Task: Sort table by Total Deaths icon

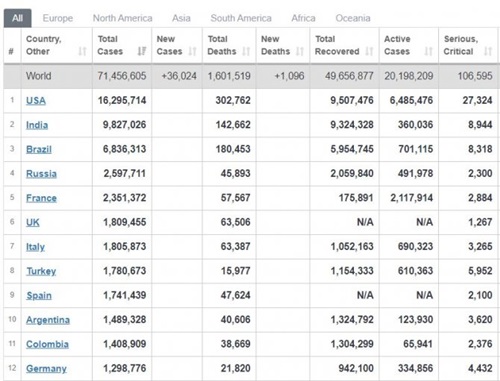Action: 246,51
